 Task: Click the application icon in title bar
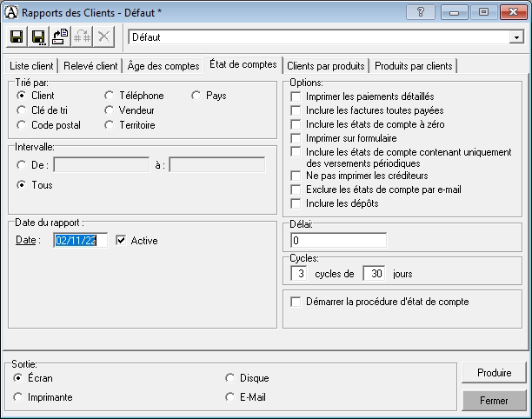pyautogui.click(x=11, y=11)
